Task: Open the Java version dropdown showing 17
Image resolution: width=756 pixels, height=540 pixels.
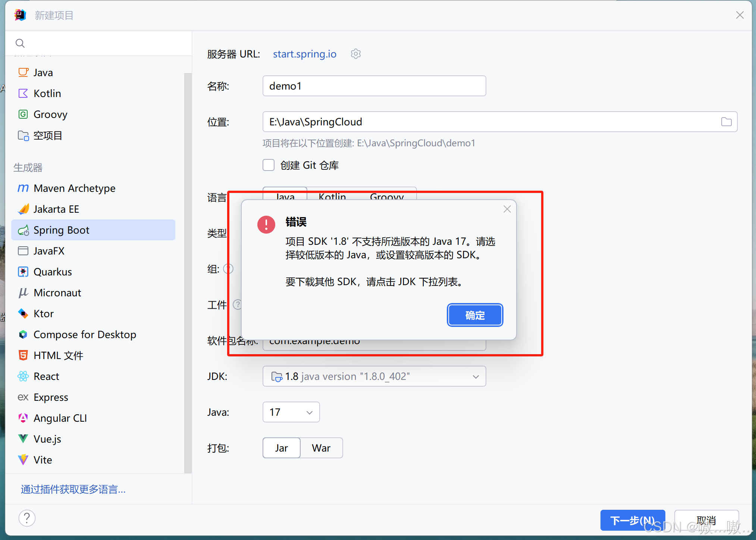Action: click(x=291, y=412)
